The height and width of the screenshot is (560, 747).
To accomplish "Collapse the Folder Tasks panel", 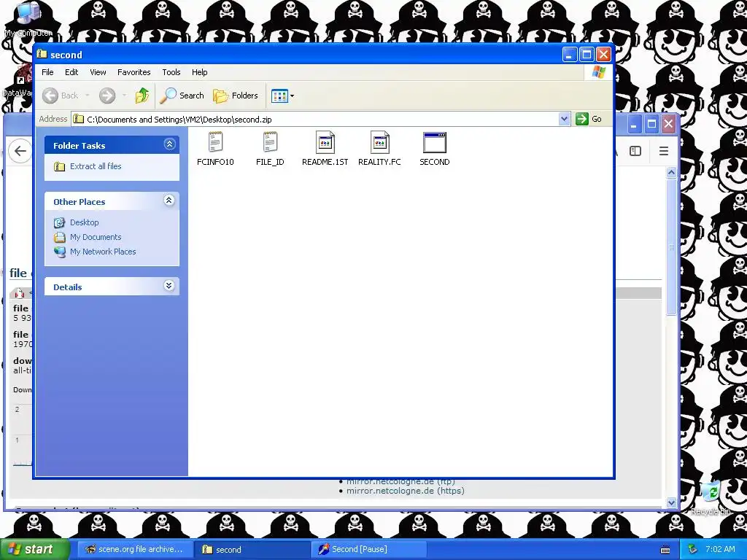I will (x=169, y=144).
